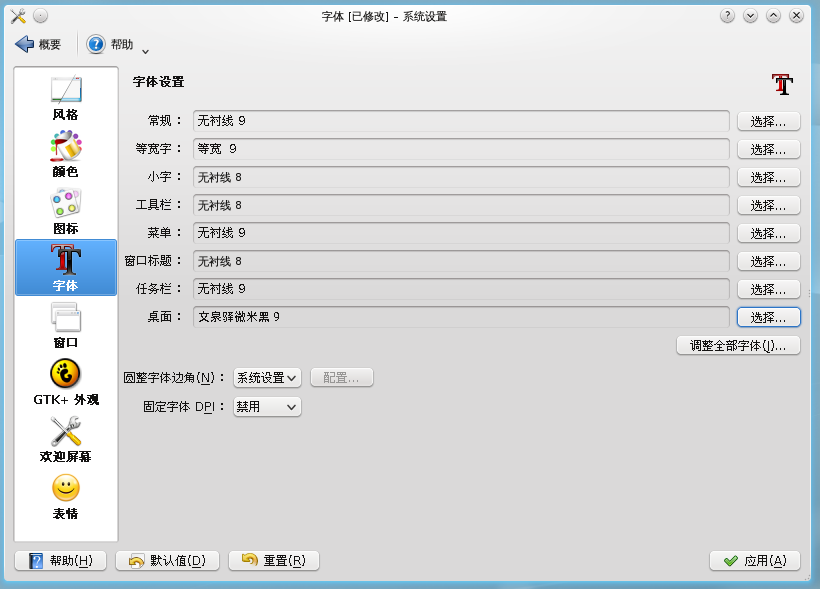Click the 固定字体 DPI label
The width and height of the screenshot is (820, 589).
point(184,406)
